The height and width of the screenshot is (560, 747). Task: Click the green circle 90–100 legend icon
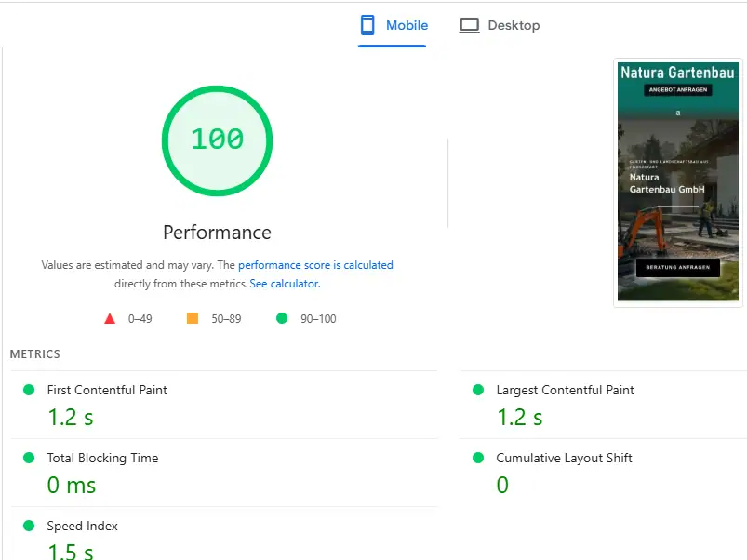point(282,318)
